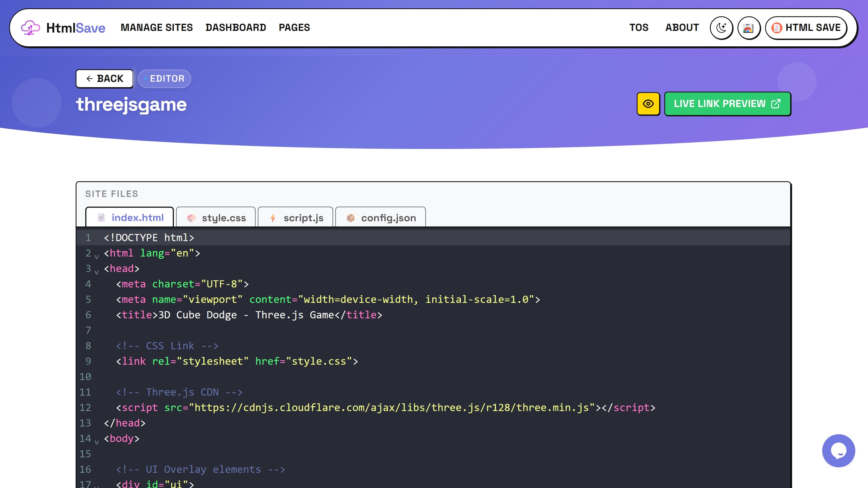The image size is (868, 488).
Task: Click line number 10 in the gutter
Action: (85, 377)
